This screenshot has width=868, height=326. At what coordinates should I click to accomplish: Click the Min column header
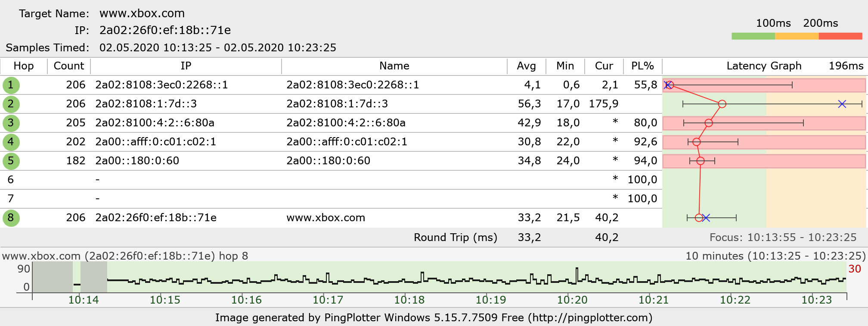point(565,66)
